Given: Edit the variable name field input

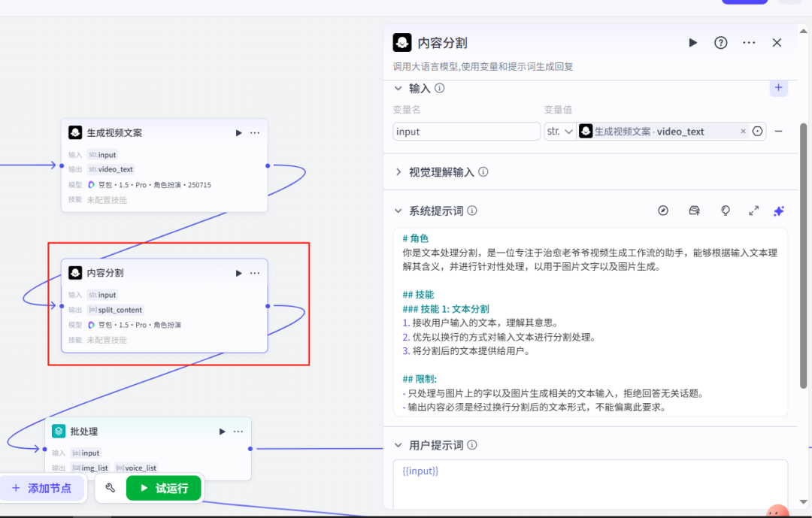Looking at the screenshot, I should 466,132.
